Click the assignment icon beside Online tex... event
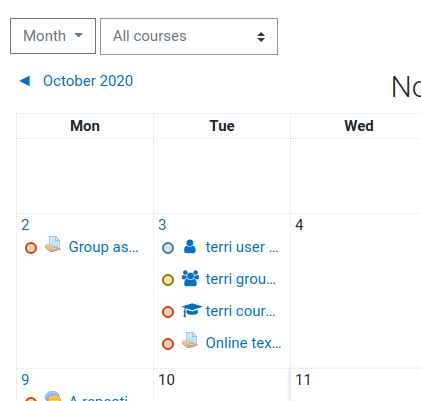Screen dimensions: 421x401 pyautogui.click(x=190, y=340)
